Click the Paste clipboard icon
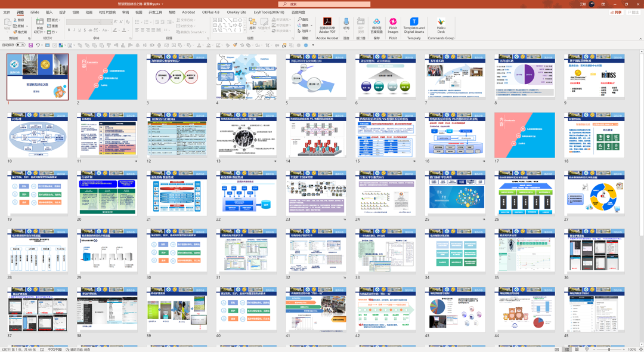The image size is (644, 352). [x=7, y=21]
